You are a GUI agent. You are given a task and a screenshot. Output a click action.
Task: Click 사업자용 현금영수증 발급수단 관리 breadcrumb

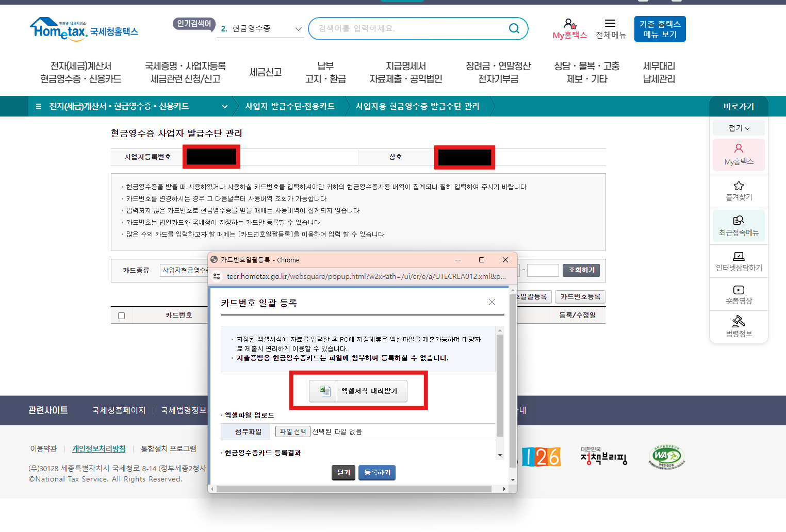coord(418,106)
